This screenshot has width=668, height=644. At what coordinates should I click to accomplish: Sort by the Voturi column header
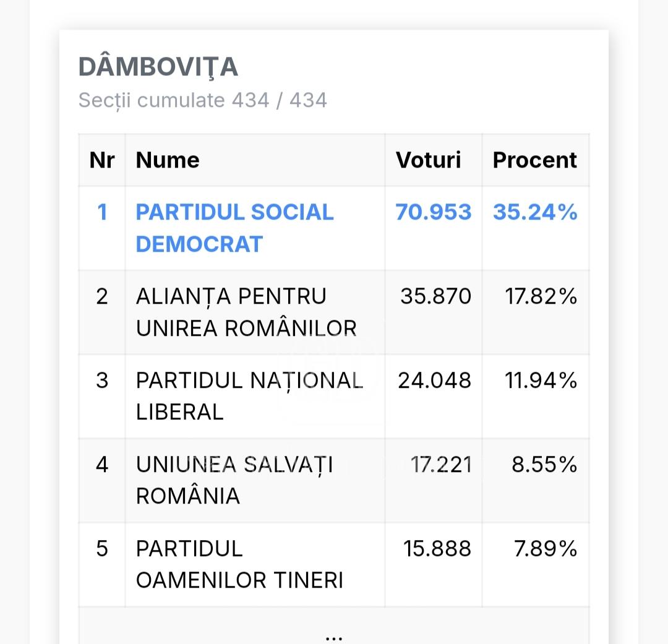[x=428, y=160]
